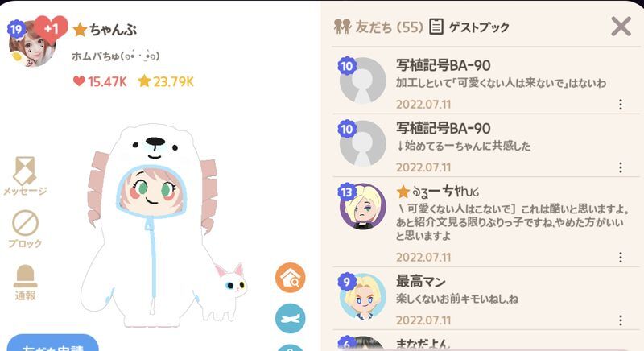Image resolution: width=644 pixels, height=351 pixels.
Task: Switch to the 友だち (55) tab
Action: (x=378, y=27)
